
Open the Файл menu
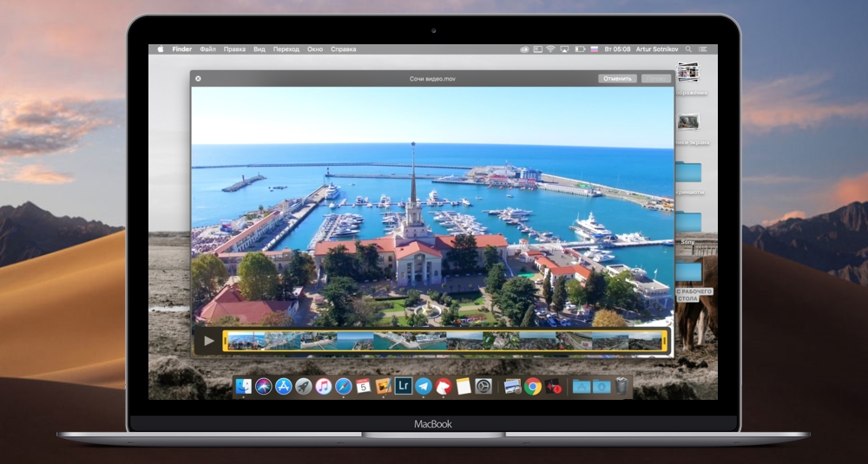[207, 49]
